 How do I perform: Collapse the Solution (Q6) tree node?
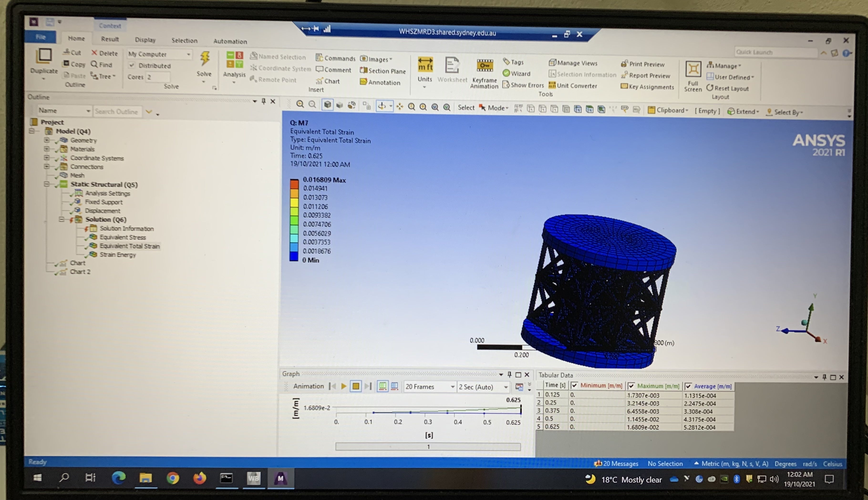click(62, 219)
